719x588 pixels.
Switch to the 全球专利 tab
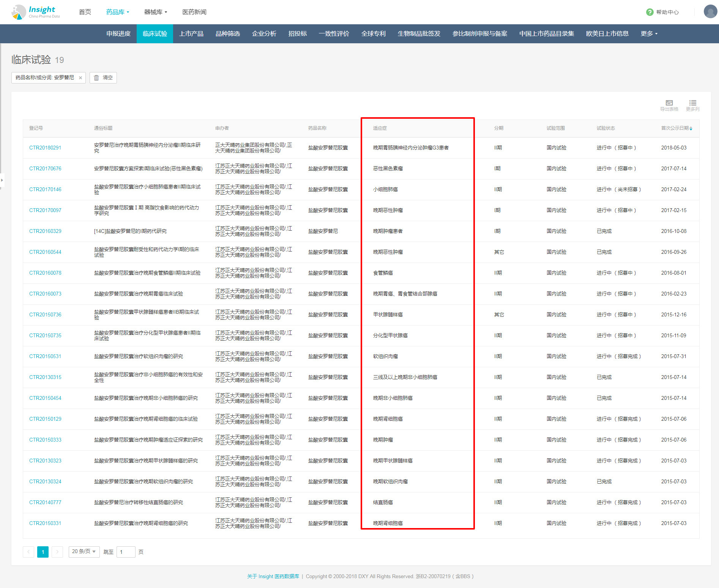click(373, 34)
